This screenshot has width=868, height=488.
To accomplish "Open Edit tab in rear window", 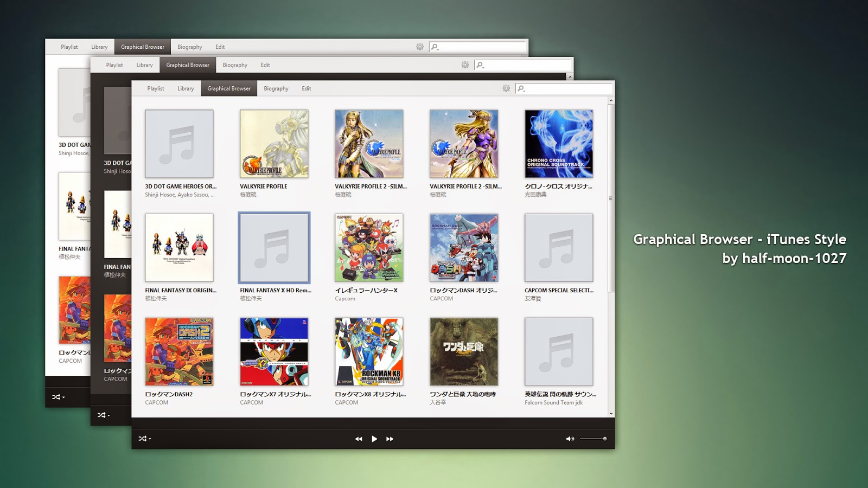I will coord(220,47).
